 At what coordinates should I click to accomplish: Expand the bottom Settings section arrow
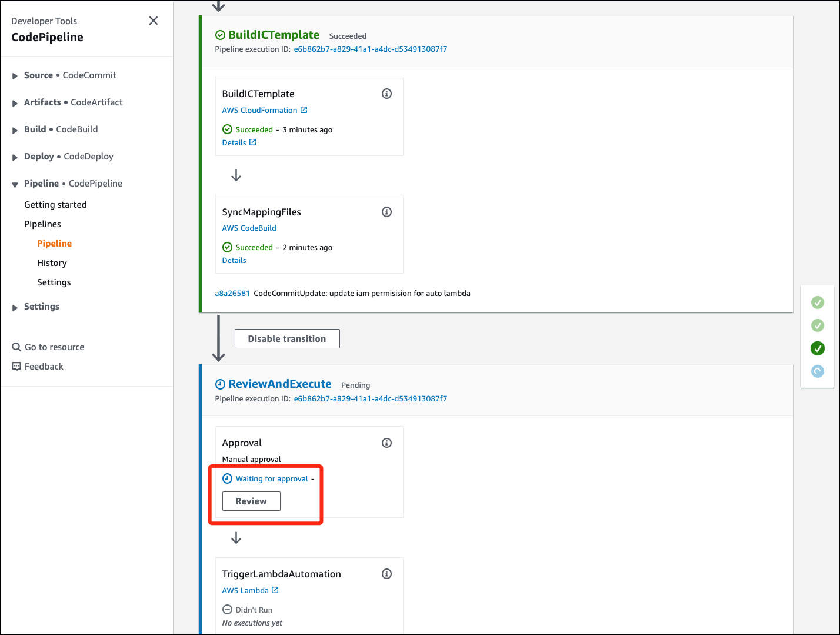15,307
